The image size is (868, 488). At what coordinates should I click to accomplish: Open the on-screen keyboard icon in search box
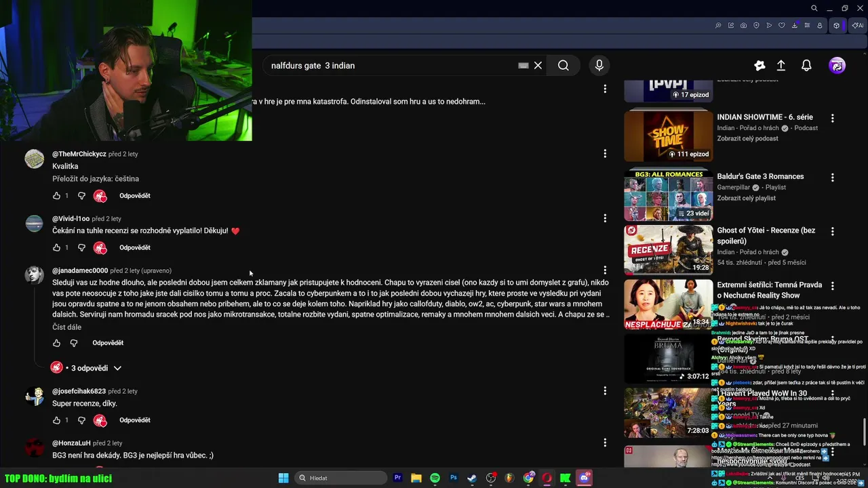point(523,66)
